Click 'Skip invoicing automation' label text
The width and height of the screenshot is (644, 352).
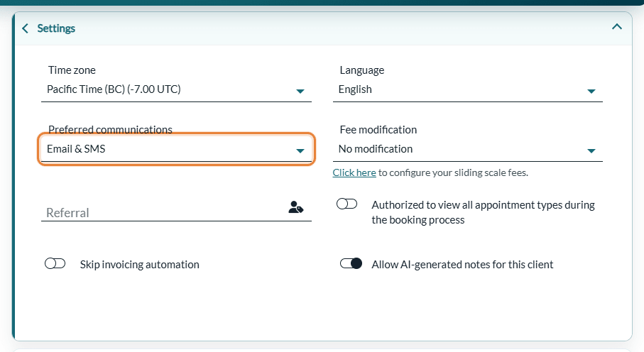tap(140, 265)
